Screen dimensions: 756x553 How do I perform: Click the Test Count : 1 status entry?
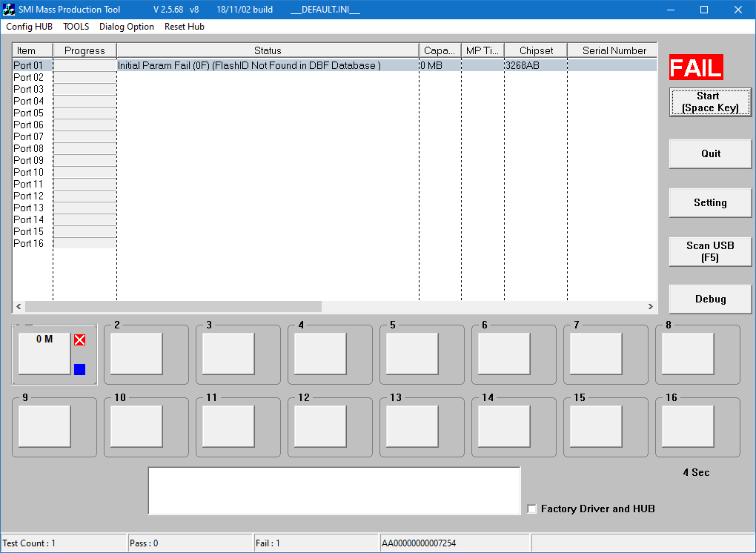tap(63, 543)
